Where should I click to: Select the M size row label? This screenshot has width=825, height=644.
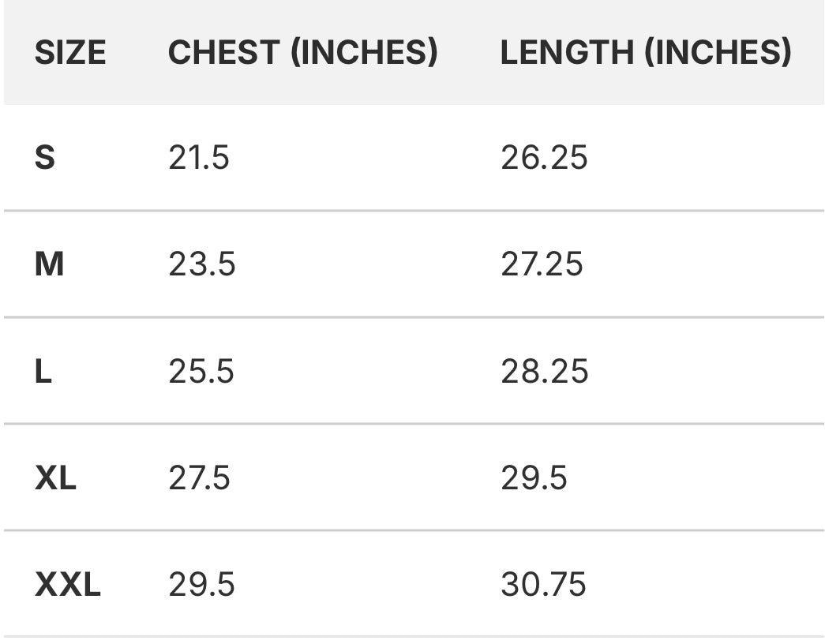[x=49, y=264]
